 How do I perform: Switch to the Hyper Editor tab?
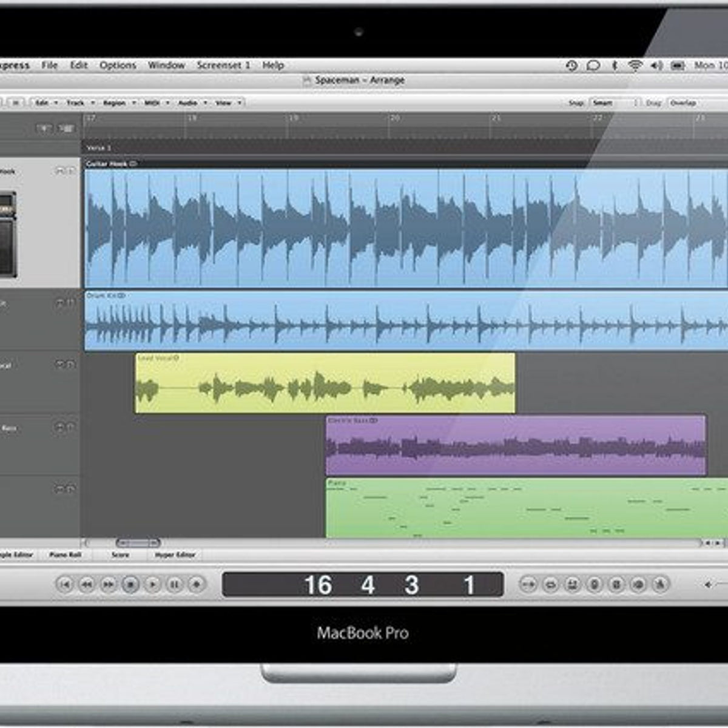coord(175,554)
